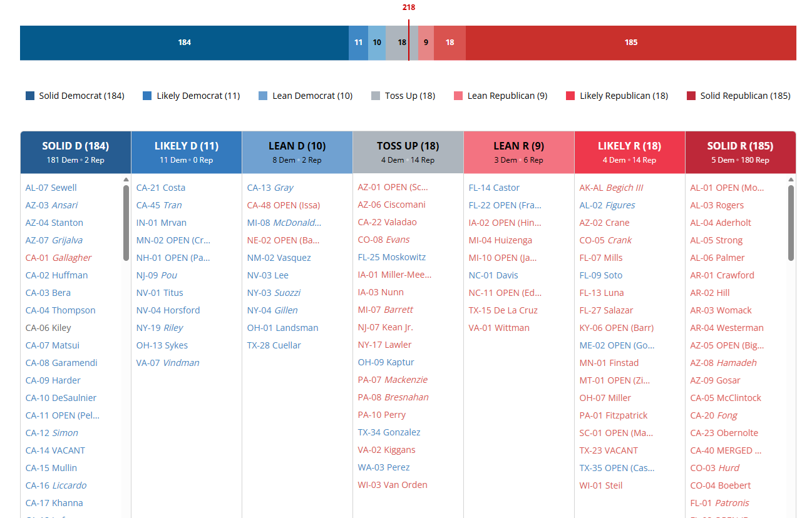Open the CA-11 OPEN race link

(63, 415)
